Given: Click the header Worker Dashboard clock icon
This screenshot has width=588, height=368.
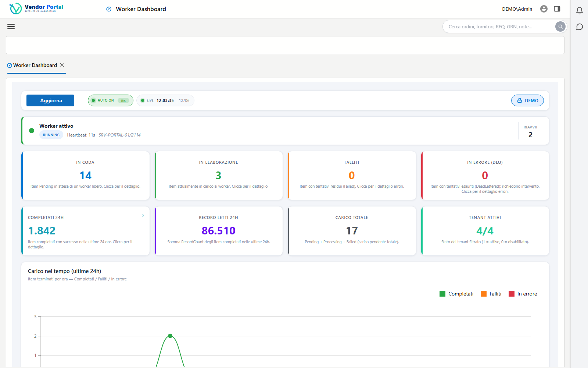Looking at the screenshot, I should (x=109, y=9).
